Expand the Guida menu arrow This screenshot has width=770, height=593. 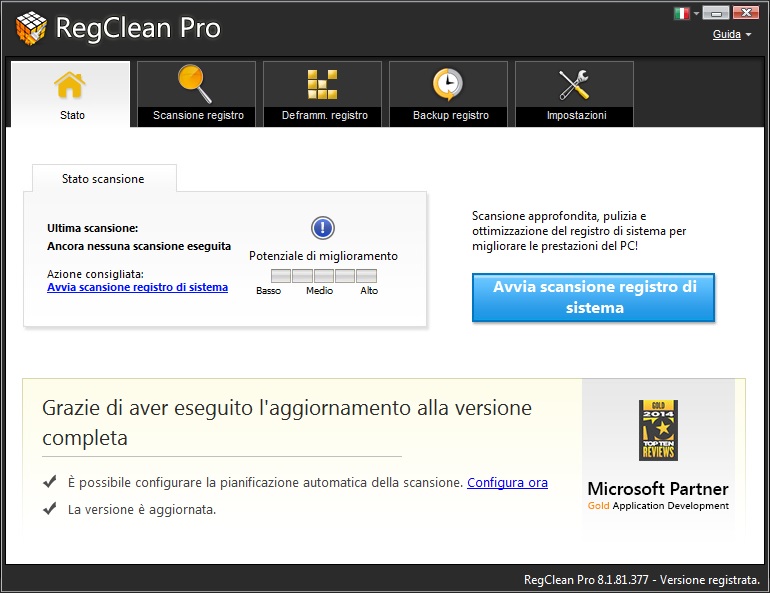[748, 34]
